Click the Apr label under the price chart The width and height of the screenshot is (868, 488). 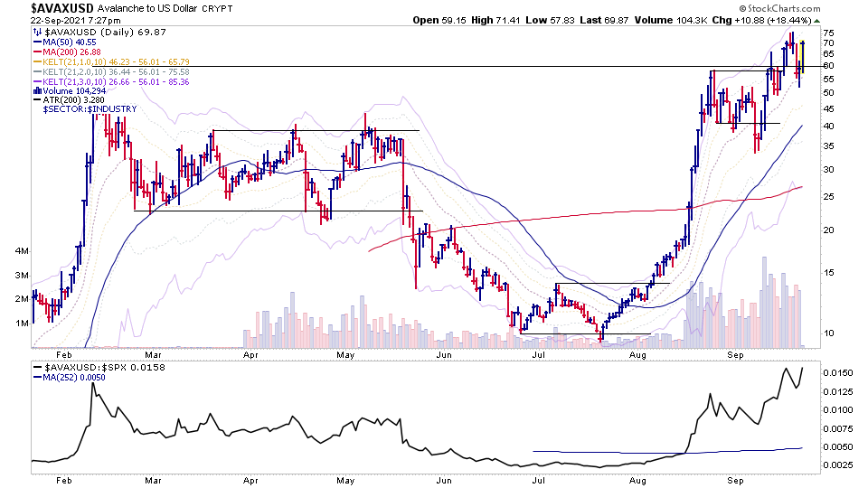click(250, 354)
